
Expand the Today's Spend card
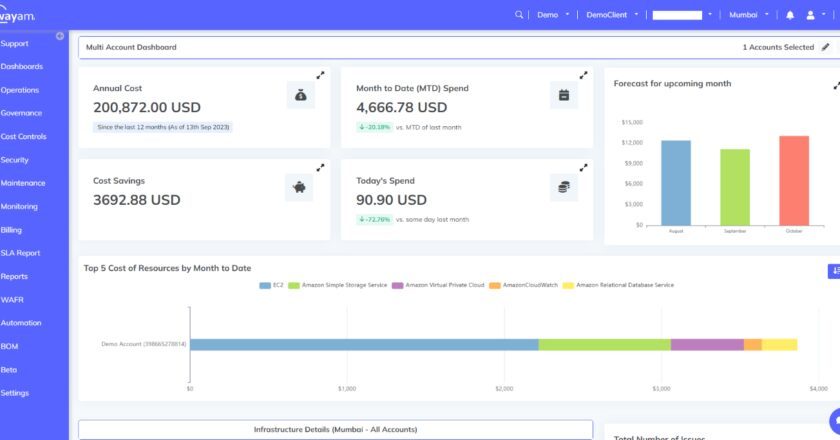[x=583, y=168]
